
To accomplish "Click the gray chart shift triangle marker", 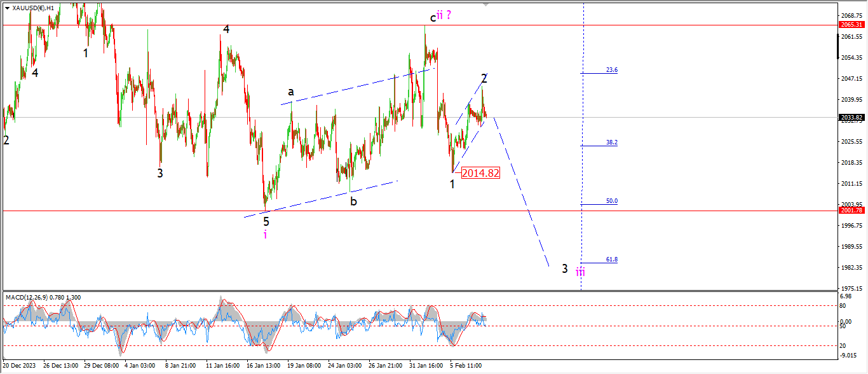I will tap(487, 4).
